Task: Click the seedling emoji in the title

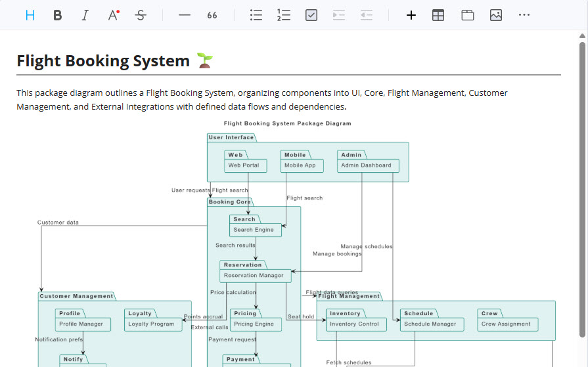Action: tap(205, 60)
